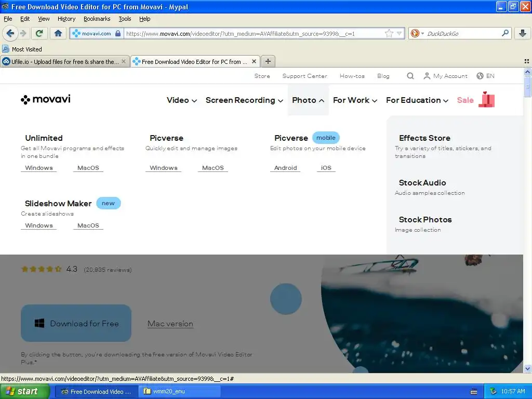Screen dimensions: 532x399
Task: Open the File menu
Action: [x=8, y=19]
